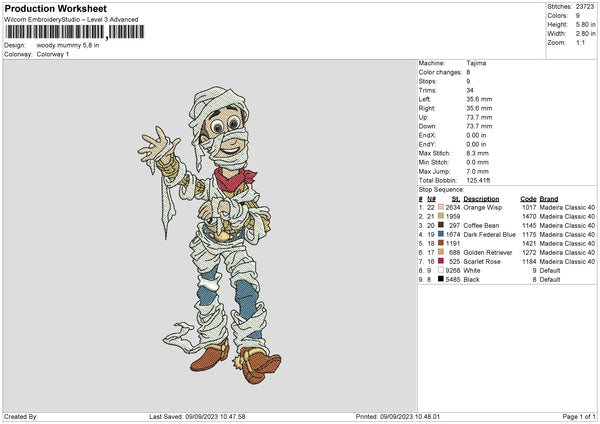Viewport: 600px width, 424px height.
Task: Click the stitch count 5485 for Black
Action: 453,280
